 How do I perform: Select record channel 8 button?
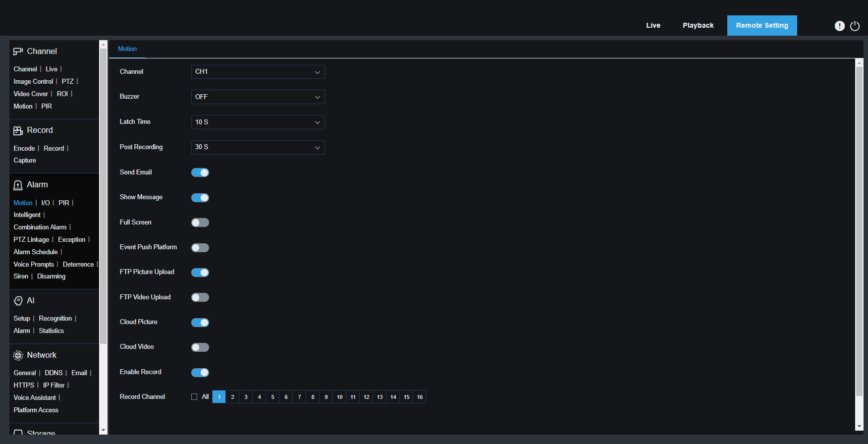coord(313,397)
